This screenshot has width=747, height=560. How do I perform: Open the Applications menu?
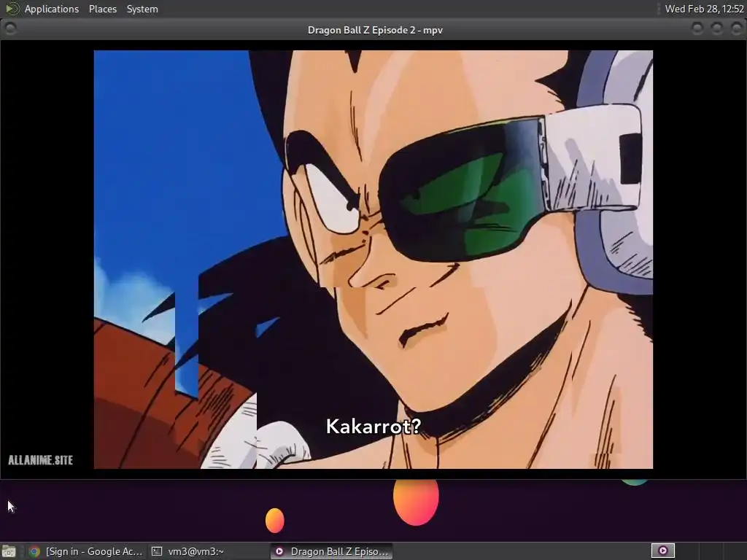(52, 9)
